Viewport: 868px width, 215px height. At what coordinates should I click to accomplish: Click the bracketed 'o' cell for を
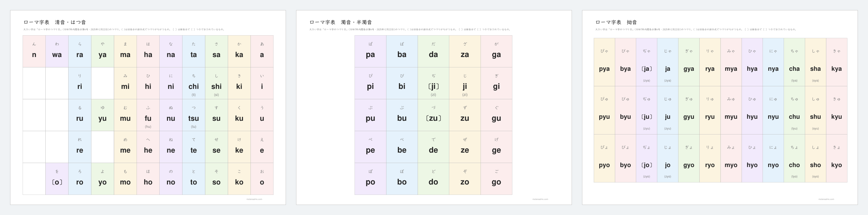[x=57, y=179]
